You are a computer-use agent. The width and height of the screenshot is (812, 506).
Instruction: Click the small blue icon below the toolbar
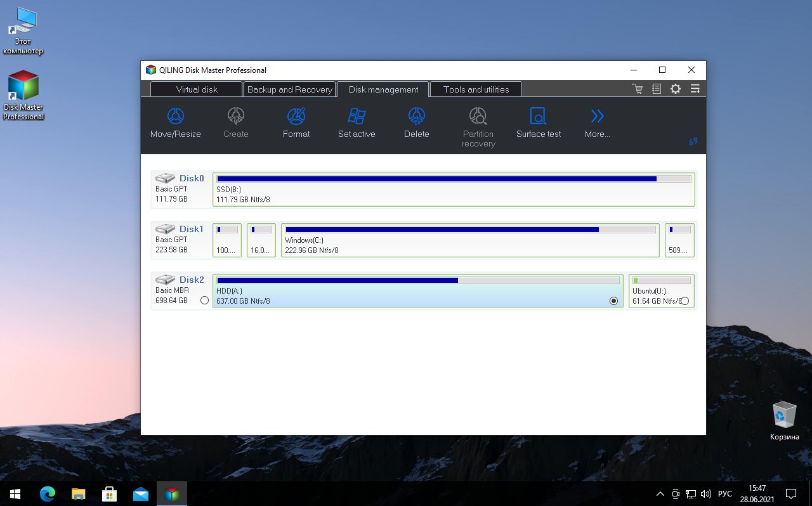click(693, 141)
